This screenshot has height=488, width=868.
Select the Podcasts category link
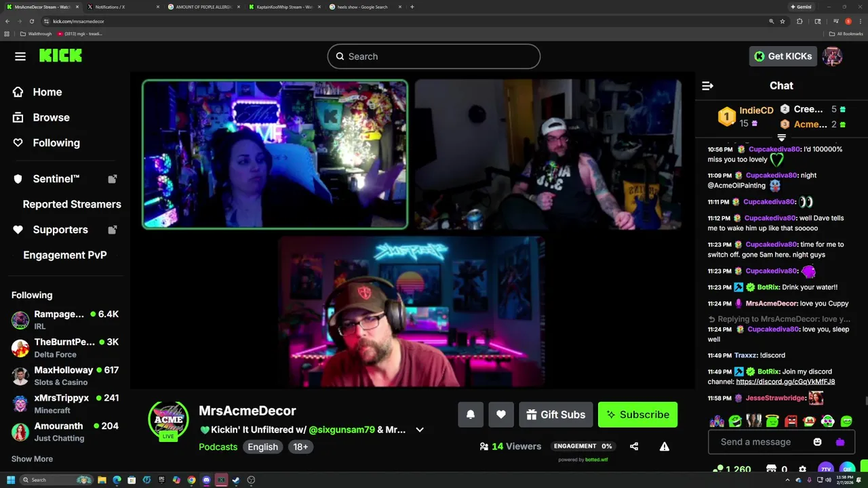pyautogui.click(x=218, y=447)
